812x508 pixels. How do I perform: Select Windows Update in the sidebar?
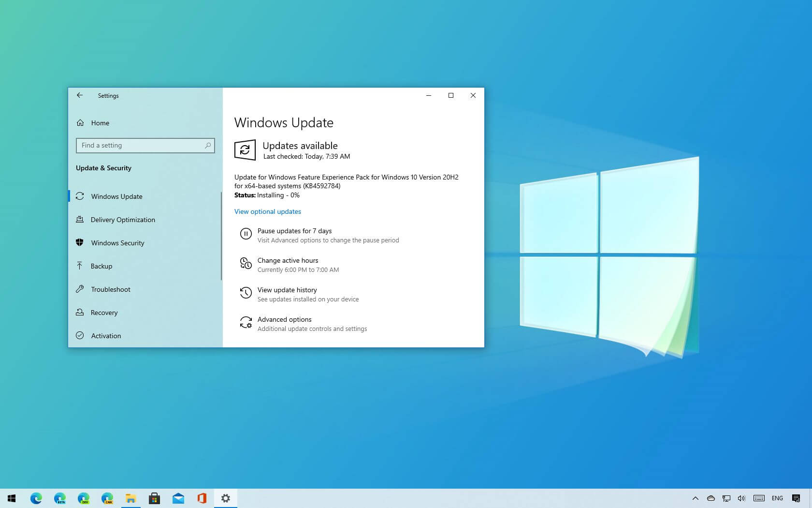click(x=145, y=196)
